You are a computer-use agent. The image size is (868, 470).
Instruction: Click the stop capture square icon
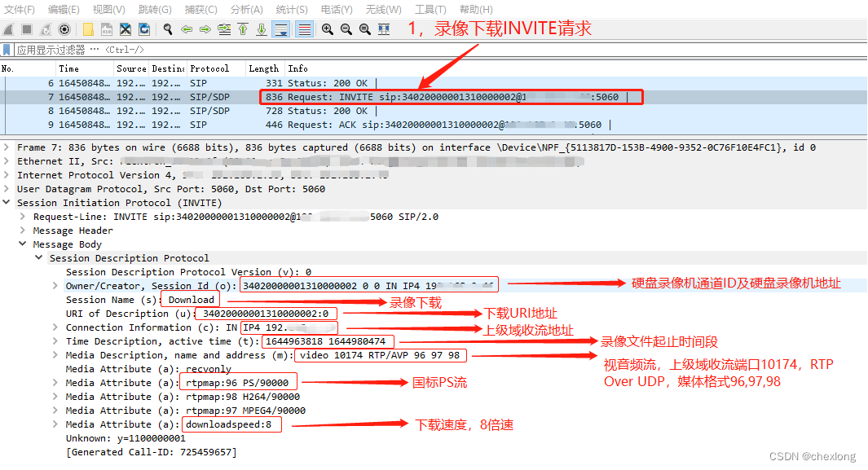tap(27, 29)
